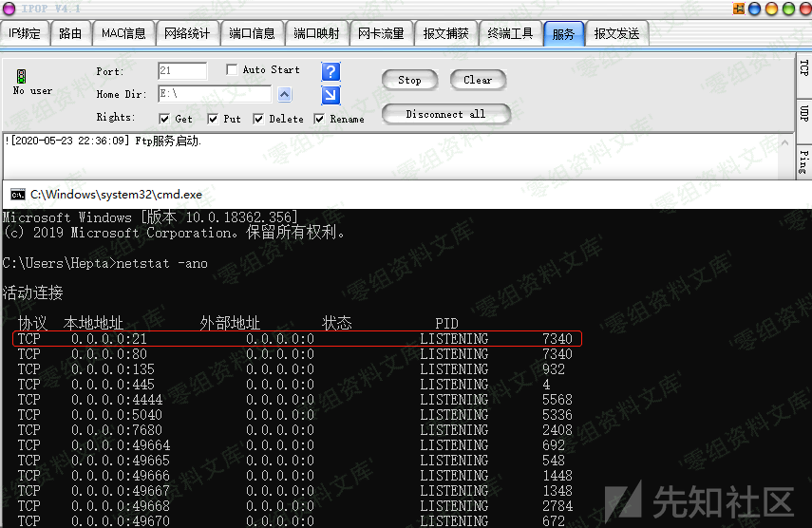Click the Disconnect all button
The width and height of the screenshot is (812, 528).
(x=445, y=114)
